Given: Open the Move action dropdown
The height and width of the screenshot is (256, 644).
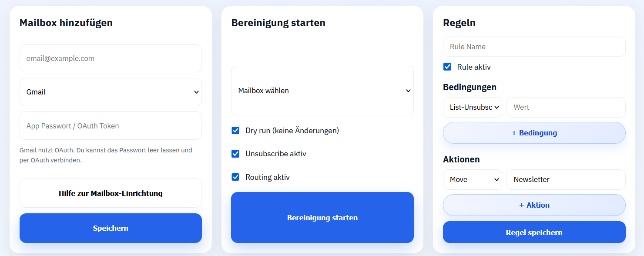Looking at the screenshot, I should [x=472, y=179].
